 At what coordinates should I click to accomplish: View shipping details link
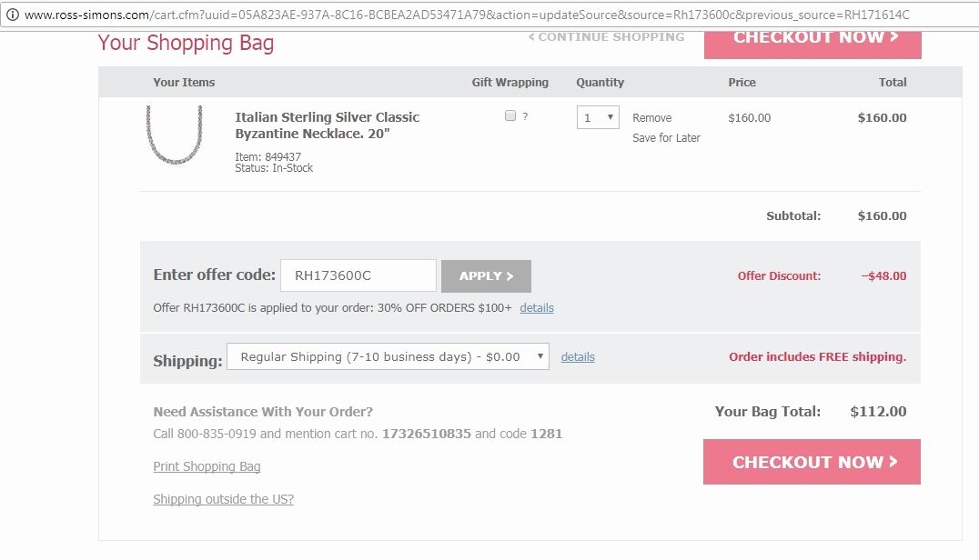(578, 357)
